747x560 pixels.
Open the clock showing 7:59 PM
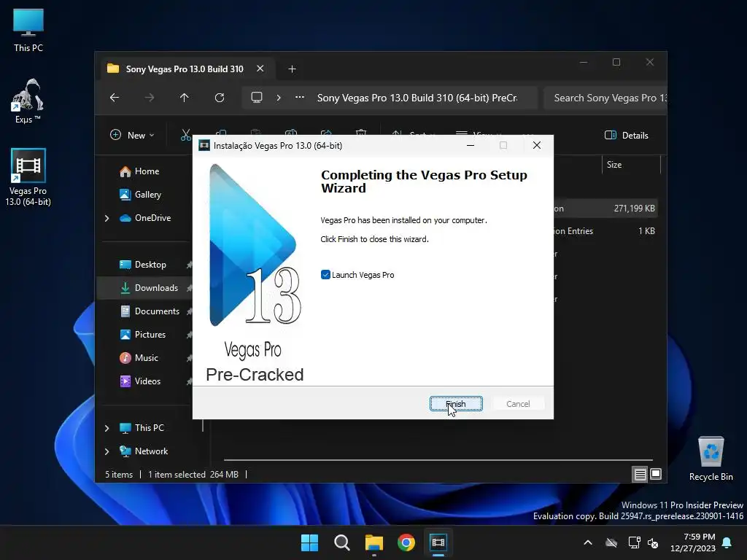pos(693,542)
